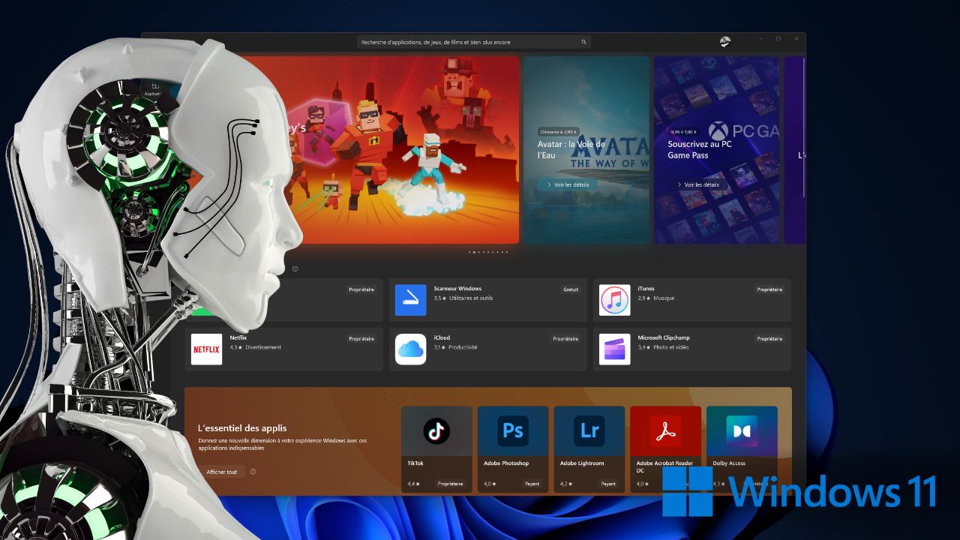The height and width of the screenshot is (540, 960).
Task: Click the 4,2 star rating under Adobe Lightroom
Action: point(566,484)
